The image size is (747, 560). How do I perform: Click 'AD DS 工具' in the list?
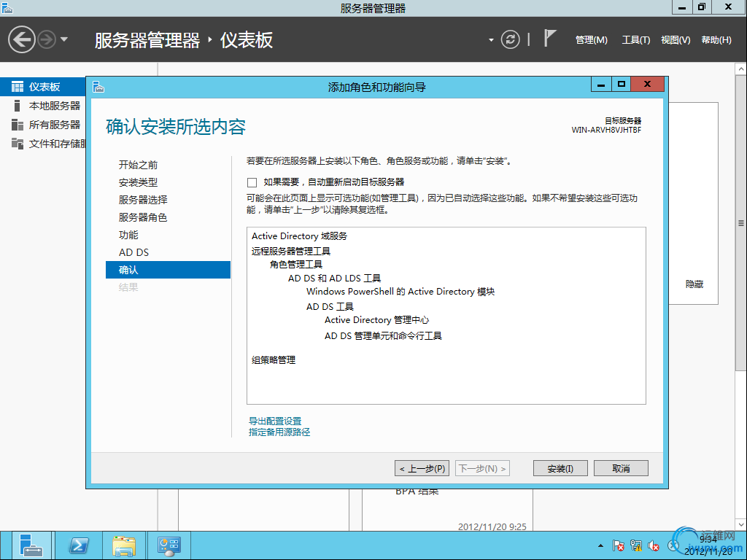coord(330,307)
